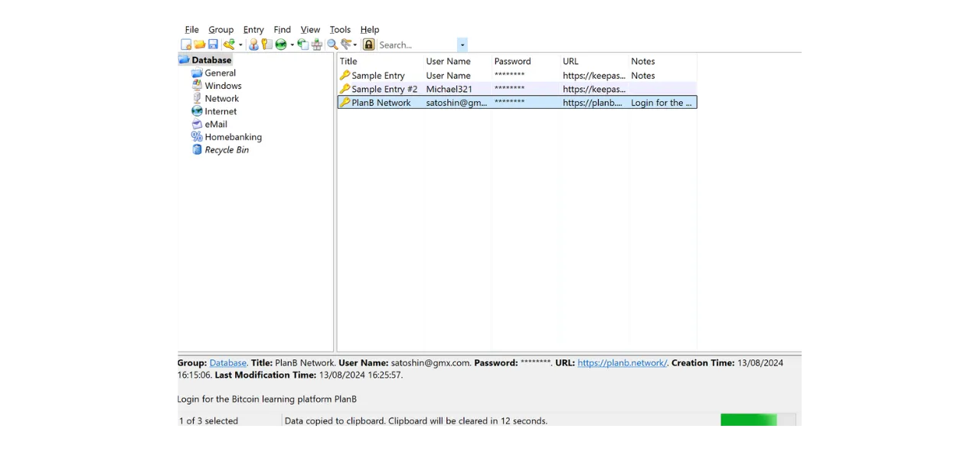Expand the Search box dropdown arrow

pos(462,44)
